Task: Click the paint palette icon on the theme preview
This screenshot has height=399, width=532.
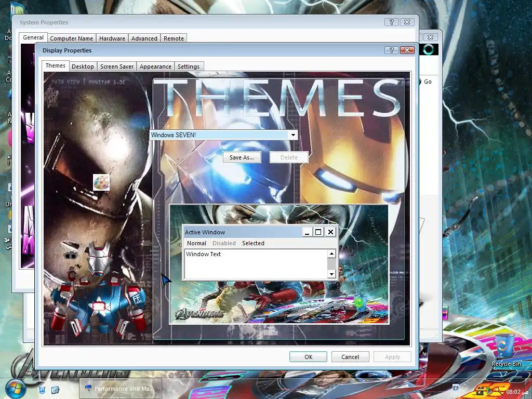Action: click(x=101, y=182)
